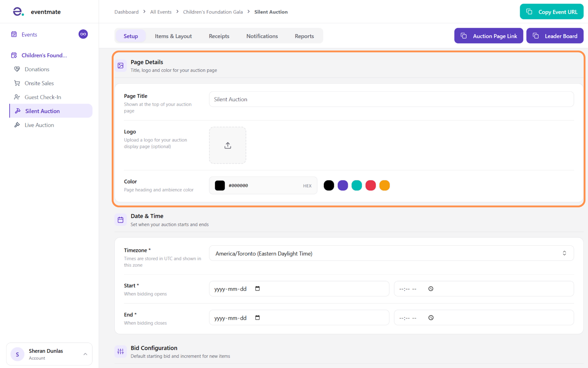Click the End date yyyy-mm-dd field
Image resolution: width=588 pixels, height=368 pixels.
299,318
